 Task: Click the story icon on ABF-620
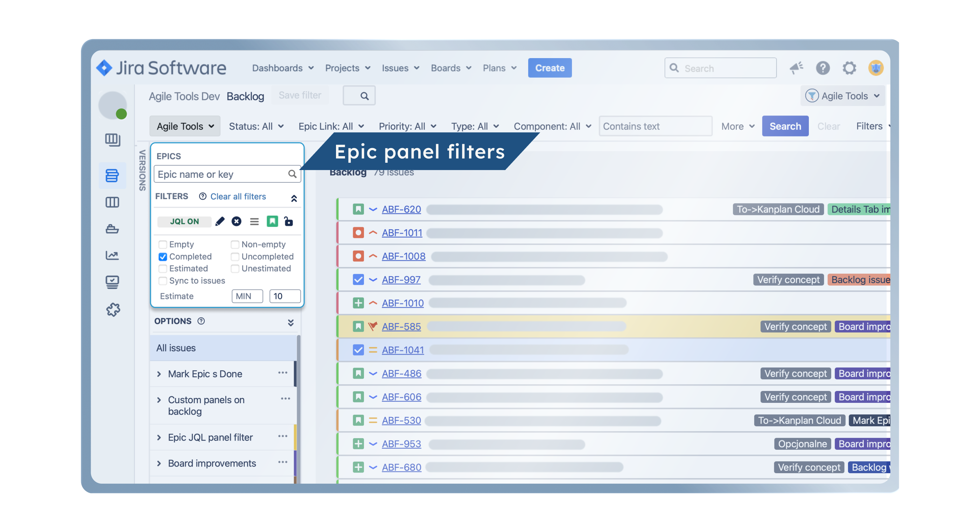point(358,209)
